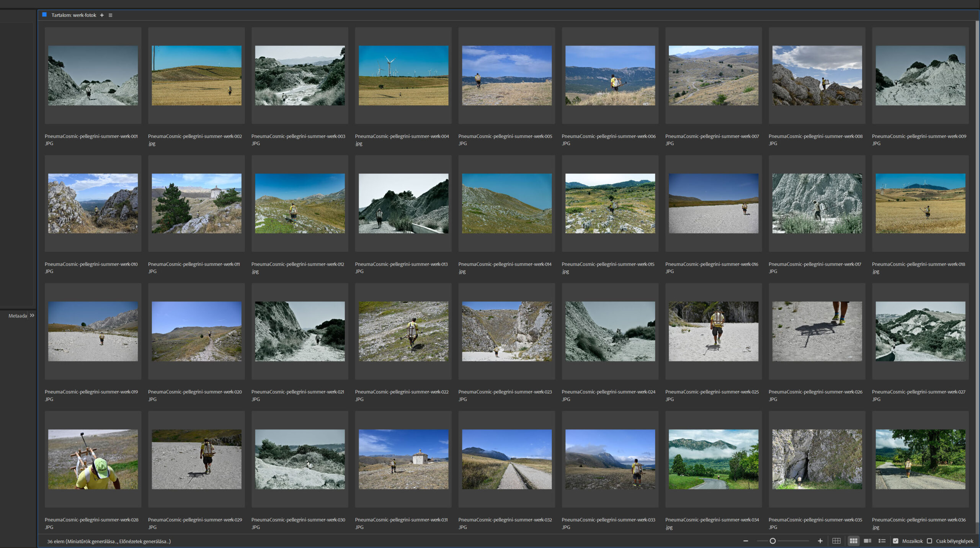Click the 36 elem status text
The height and width of the screenshot is (548, 980).
56,541
